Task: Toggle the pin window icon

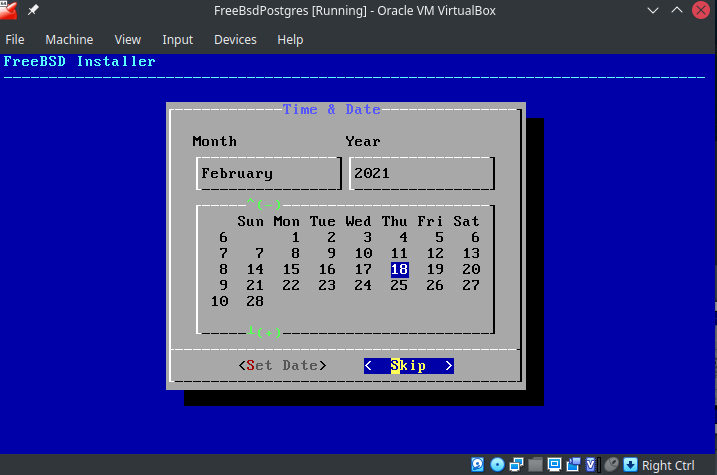Action: [33, 10]
